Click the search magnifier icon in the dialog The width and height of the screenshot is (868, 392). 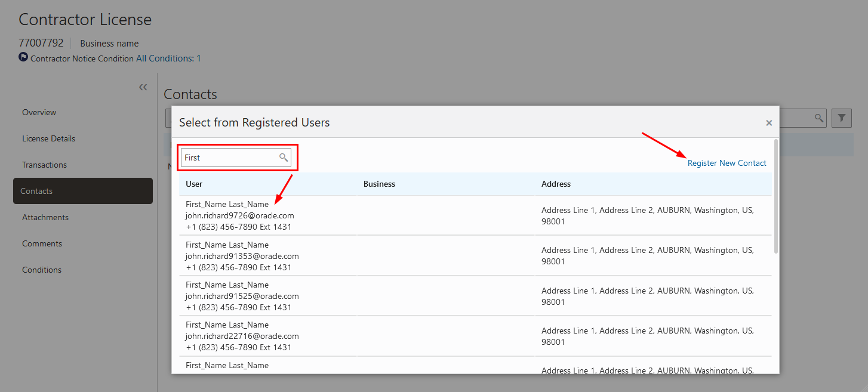pos(284,158)
